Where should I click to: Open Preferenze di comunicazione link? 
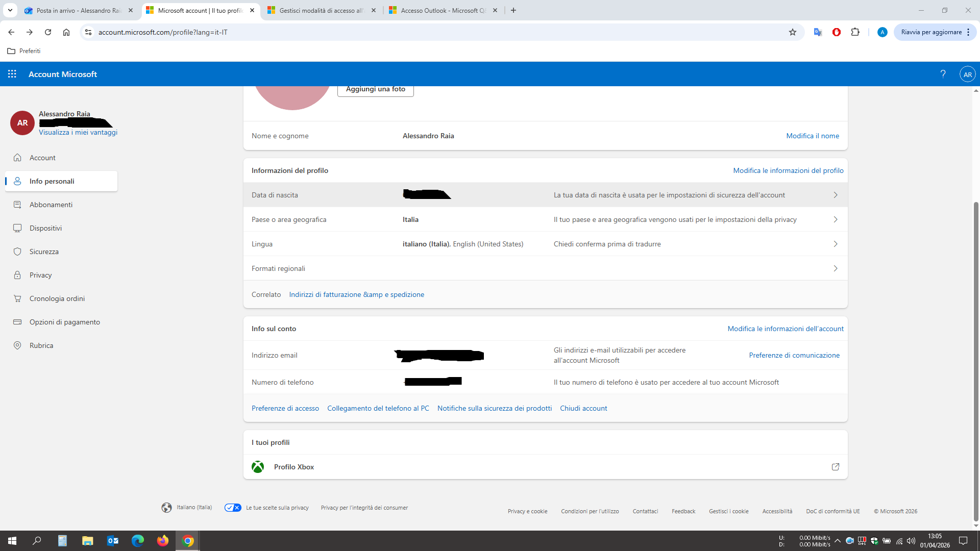pos(794,355)
